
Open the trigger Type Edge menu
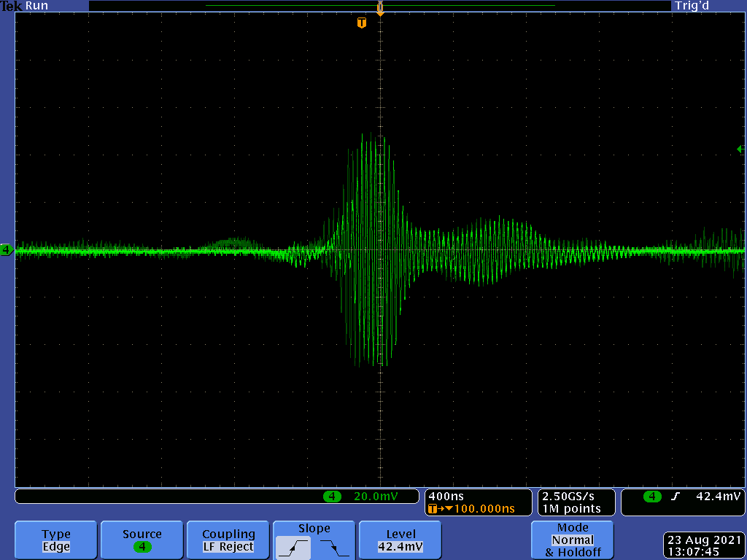pos(56,540)
